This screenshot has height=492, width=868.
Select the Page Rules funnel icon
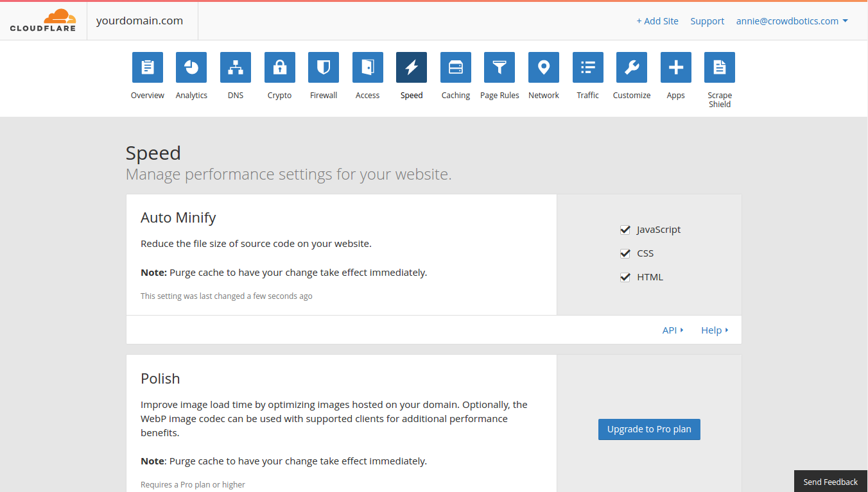[499, 67]
